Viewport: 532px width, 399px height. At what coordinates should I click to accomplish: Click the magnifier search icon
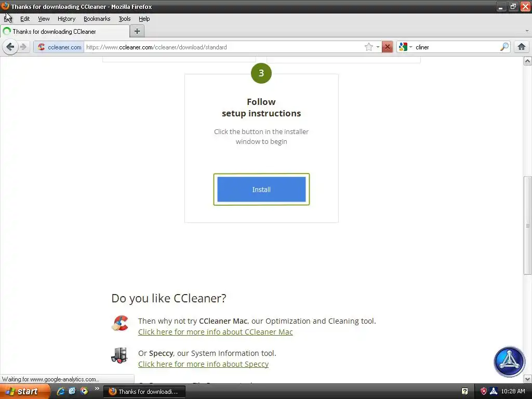point(504,47)
